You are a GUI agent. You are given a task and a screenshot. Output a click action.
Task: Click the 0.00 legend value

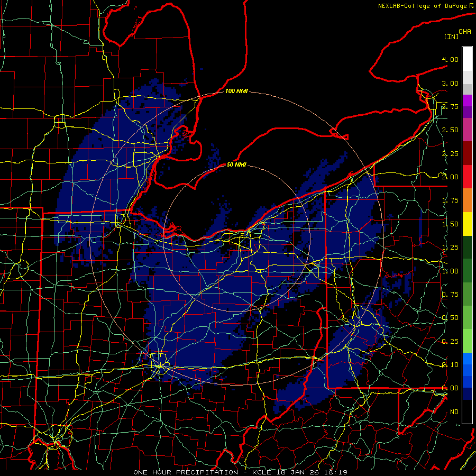(450, 388)
